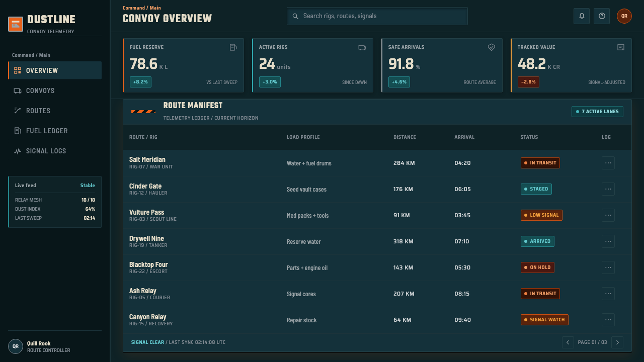Select Overview in the sidebar
The height and width of the screenshot is (362, 644).
click(x=55, y=70)
